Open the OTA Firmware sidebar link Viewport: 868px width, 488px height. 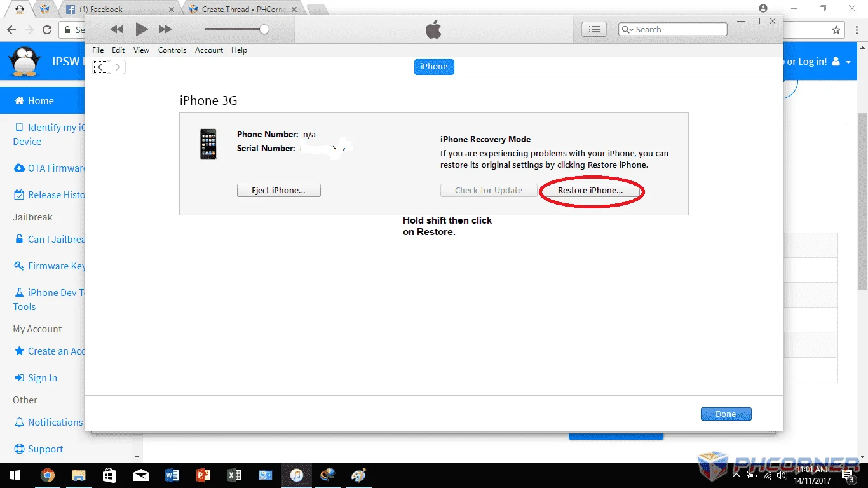coord(49,168)
